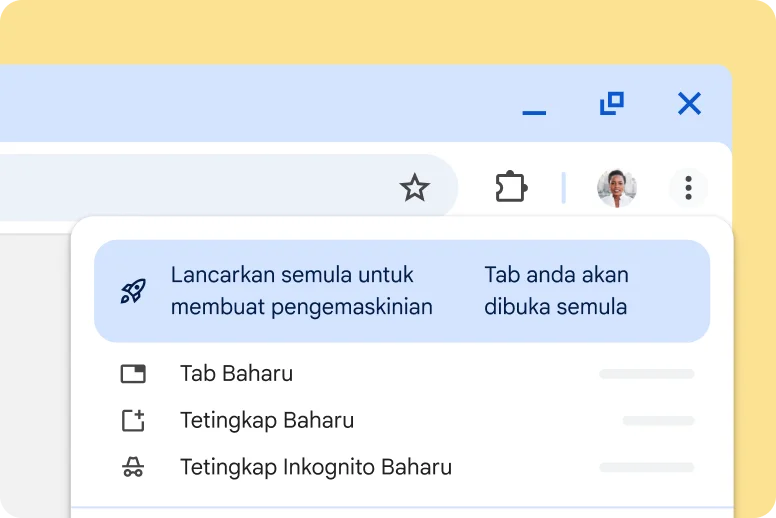Image resolution: width=776 pixels, height=518 pixels.
Task: Click the shortcut placeholder beside Tetingkap Baharu
Action: (658, 421)
